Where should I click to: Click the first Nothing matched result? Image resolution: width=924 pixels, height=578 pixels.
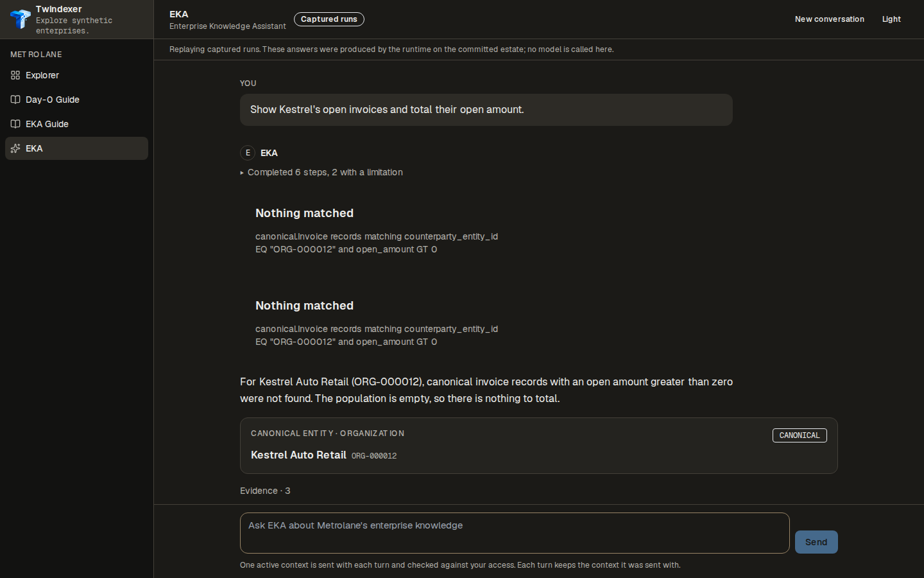coord(377,231)
